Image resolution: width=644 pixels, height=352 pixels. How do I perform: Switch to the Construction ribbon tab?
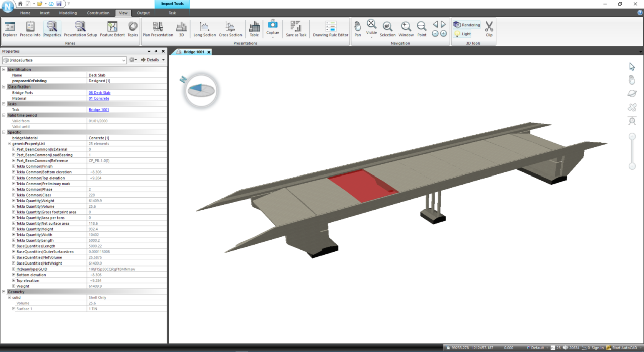(98, 13)
